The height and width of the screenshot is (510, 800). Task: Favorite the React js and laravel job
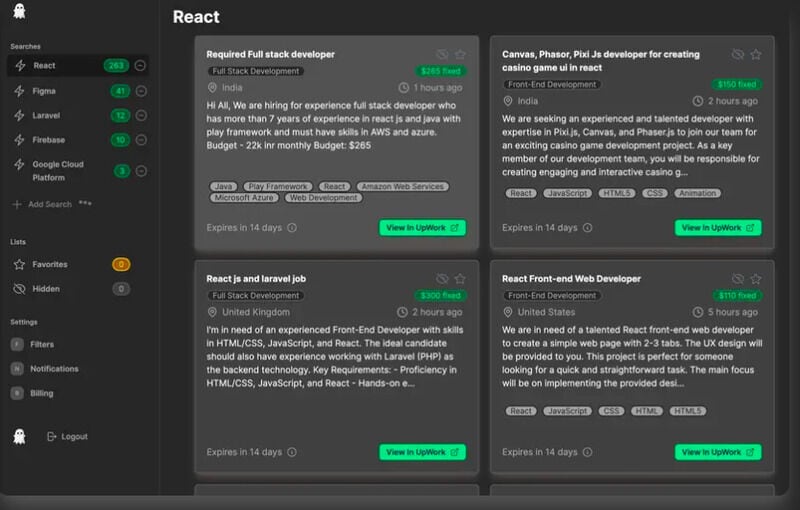tap(460, 278)
